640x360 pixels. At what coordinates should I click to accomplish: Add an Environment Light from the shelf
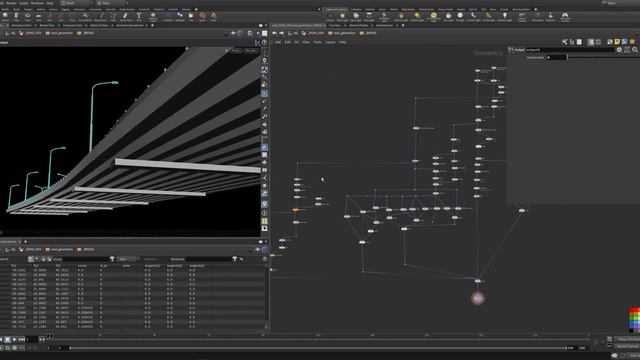[433, 17]
